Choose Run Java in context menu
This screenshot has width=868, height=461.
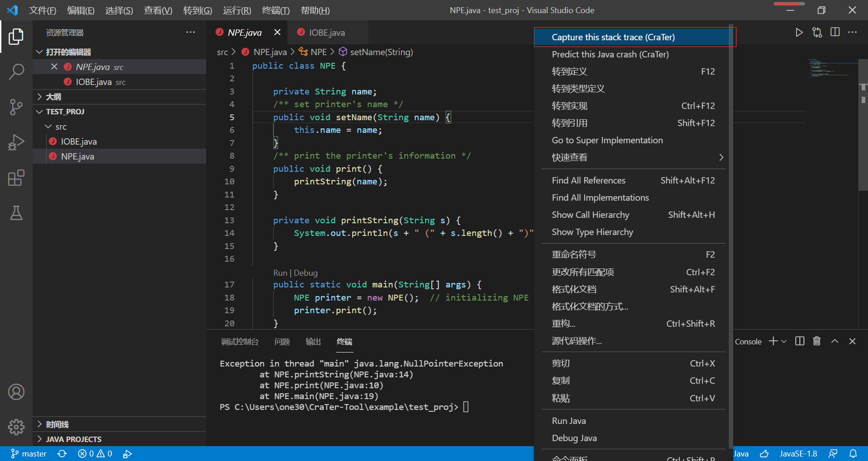(633, 421)
